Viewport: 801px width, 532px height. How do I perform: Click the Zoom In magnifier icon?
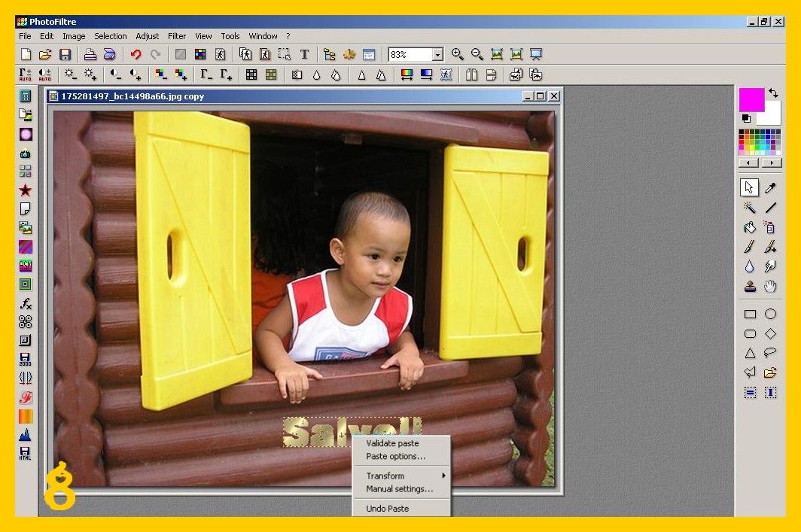(x=457, y=54)
